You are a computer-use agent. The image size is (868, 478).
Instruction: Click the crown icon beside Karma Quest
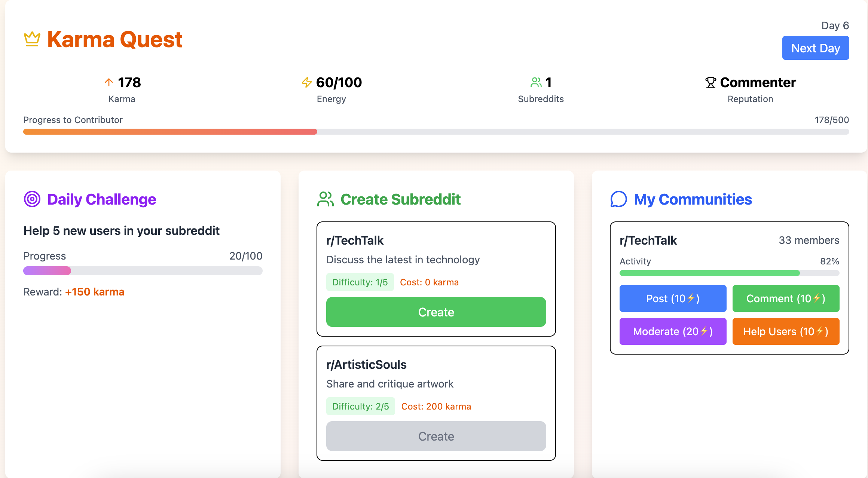tap(32, 39)
